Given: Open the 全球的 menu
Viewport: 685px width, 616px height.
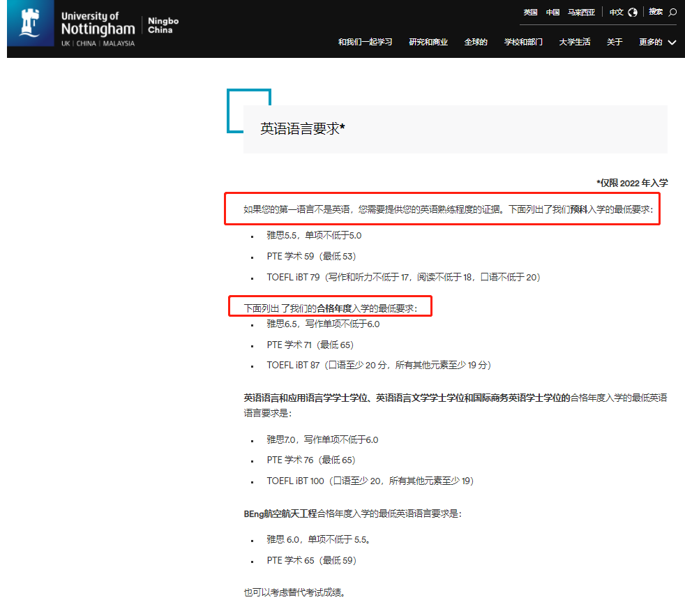Looking at the screenshot, I should 475,42.
